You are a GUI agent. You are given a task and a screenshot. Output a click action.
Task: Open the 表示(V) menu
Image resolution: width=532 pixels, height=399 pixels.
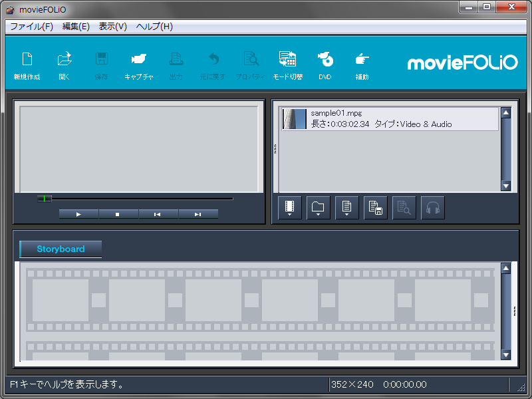112,27
